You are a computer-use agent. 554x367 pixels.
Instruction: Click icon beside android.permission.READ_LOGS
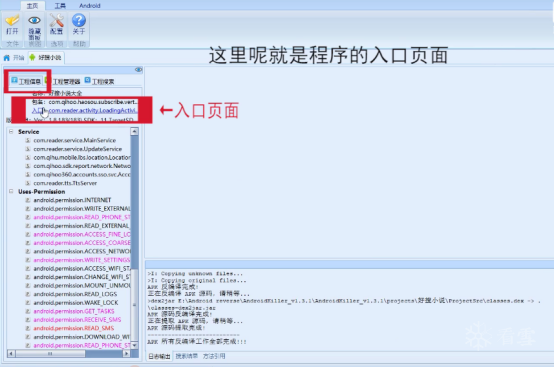(28, 294)
